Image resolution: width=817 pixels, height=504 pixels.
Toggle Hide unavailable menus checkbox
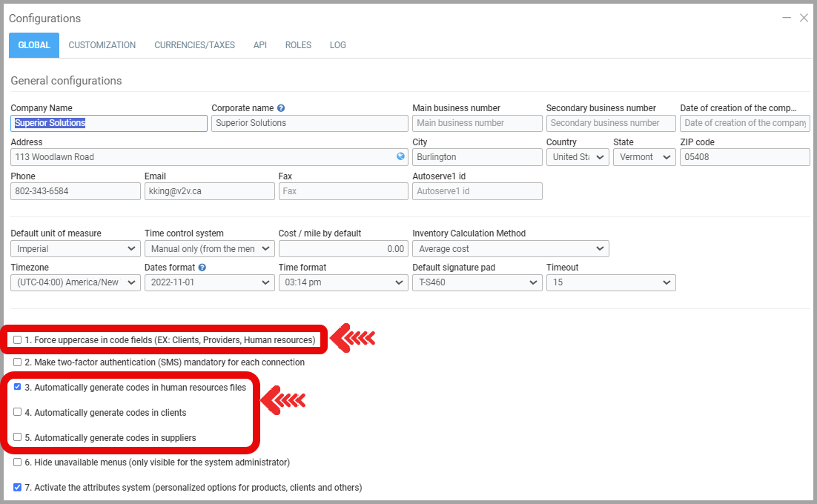(x=18, y=462)
